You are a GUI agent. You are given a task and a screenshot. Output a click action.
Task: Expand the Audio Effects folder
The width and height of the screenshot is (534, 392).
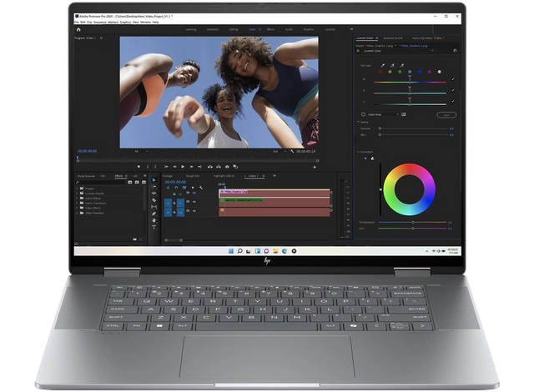(77, 198)
